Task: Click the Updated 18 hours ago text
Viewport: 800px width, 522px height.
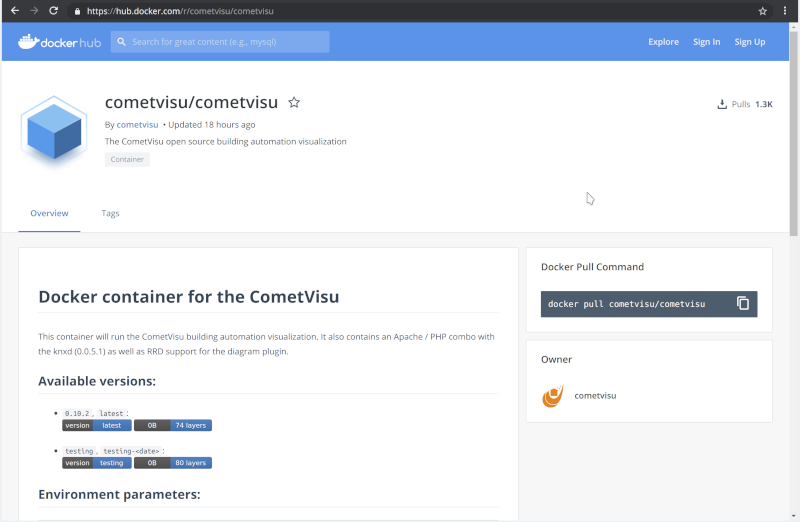Action: coord(212,125)
